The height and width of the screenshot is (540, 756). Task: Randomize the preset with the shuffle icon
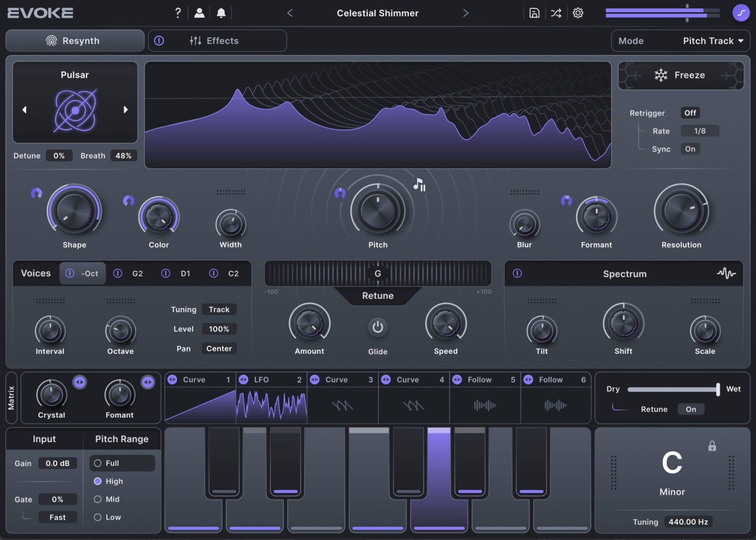556,13
